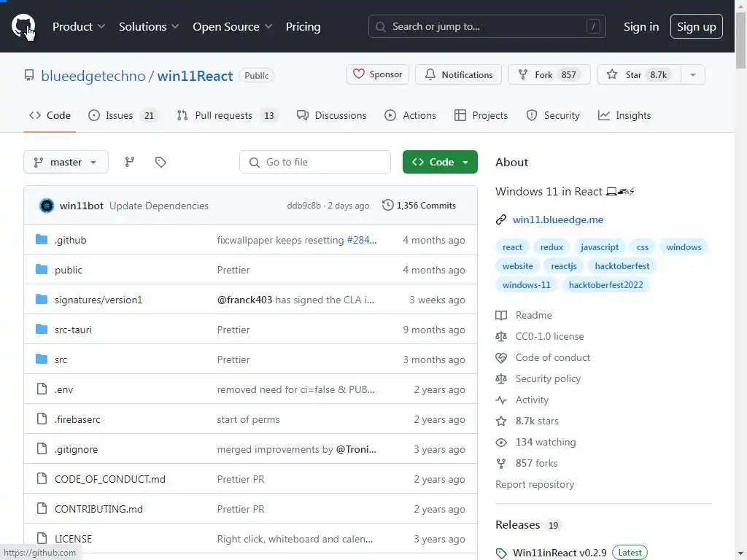Image resolution: width=747 pixels, height=560 pixels.
Task: Click the pulse icon beside Activity
Action: (x=501, y=400)
